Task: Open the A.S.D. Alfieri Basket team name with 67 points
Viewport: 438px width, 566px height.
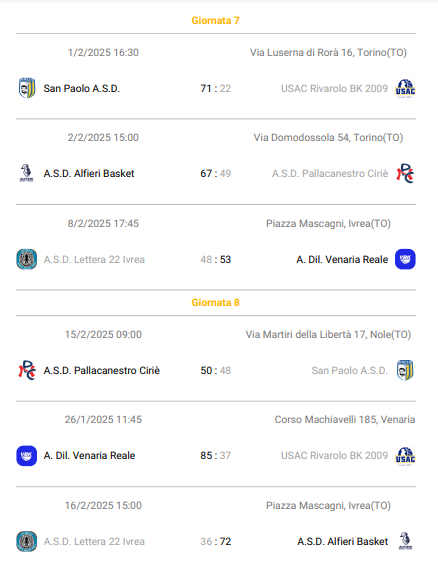Action: coord(89,174)
